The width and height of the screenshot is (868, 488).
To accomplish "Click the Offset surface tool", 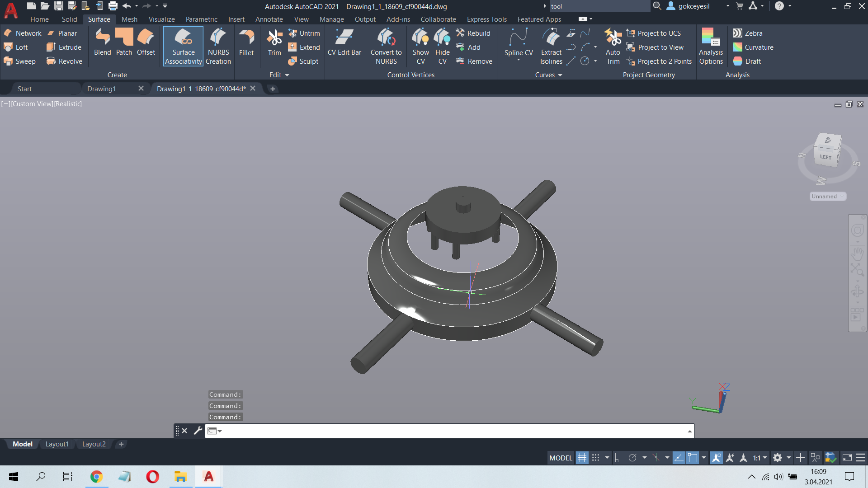I will (146, 42).
